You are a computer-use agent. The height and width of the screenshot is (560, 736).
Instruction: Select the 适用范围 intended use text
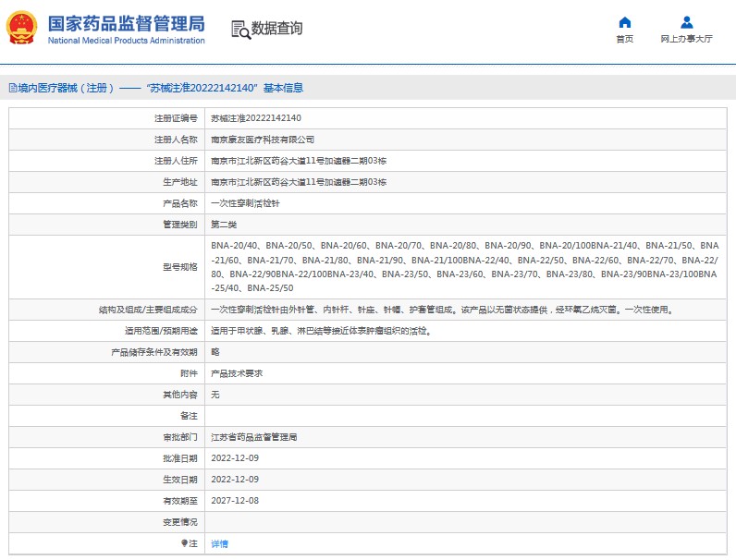click(322, 331)
